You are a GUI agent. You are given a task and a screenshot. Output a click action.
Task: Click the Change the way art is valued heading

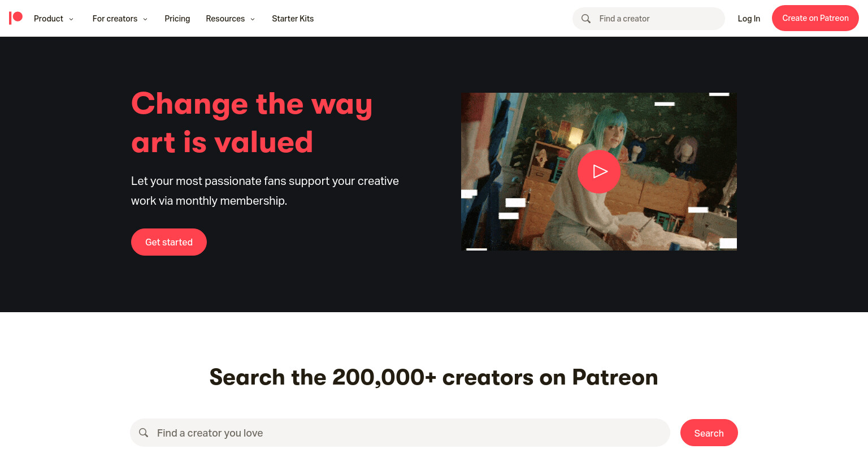(252, 123)
